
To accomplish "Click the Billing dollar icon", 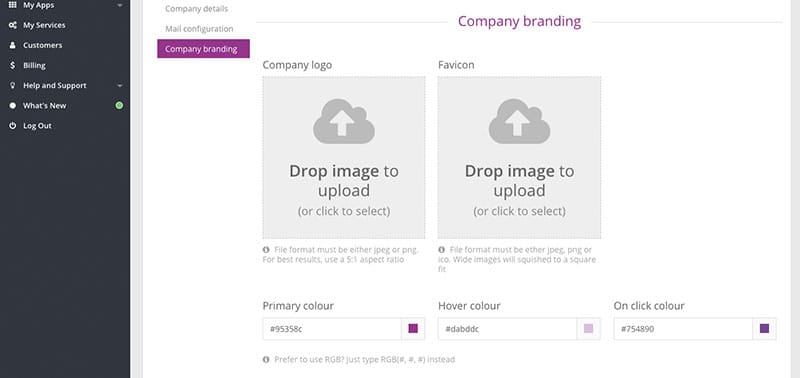I will point(13,65).
